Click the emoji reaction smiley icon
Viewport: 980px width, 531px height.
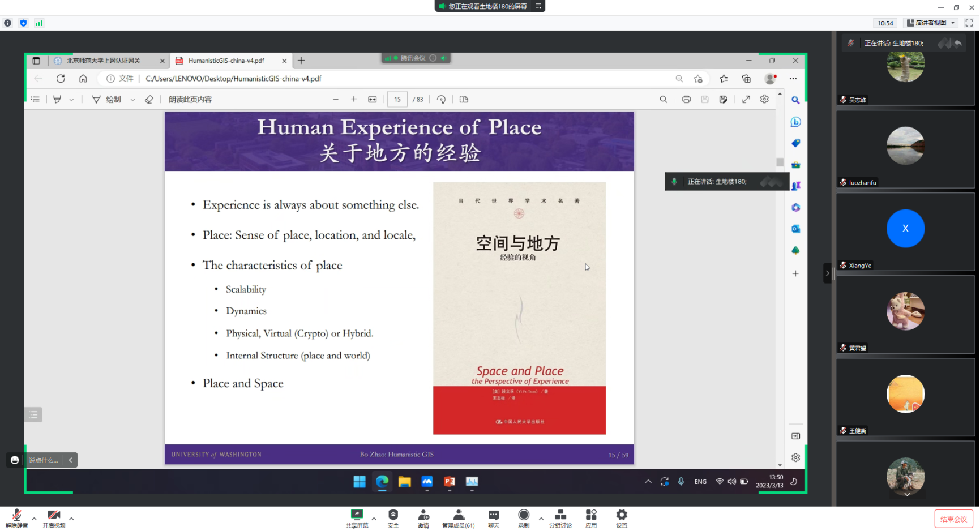[15, 460]
